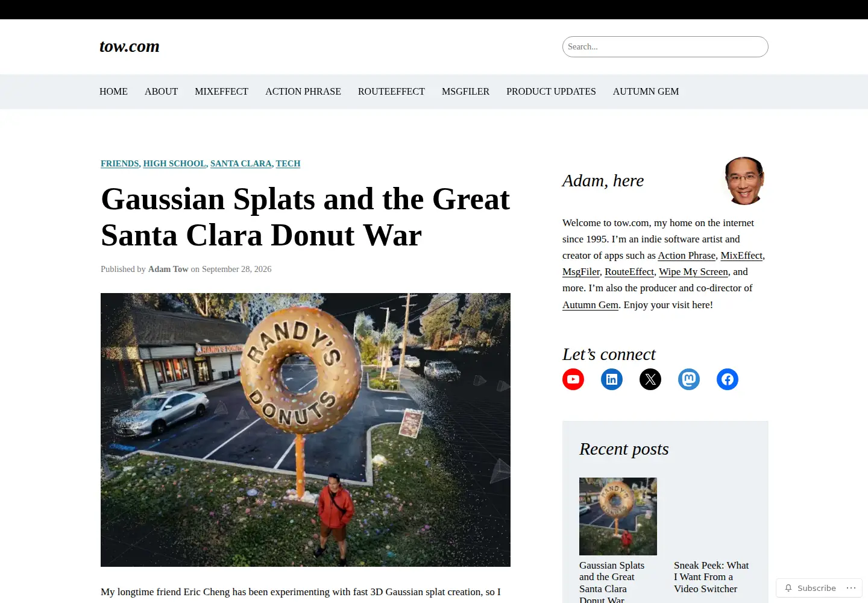Open recent post 'Sneak Peek: What I Want'
868x603 pixels.
coord(711,577)
